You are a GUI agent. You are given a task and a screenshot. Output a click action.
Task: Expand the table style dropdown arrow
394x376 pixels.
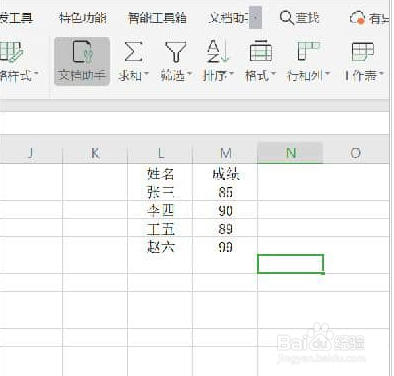pyautogui.click(x=36, y=74)
